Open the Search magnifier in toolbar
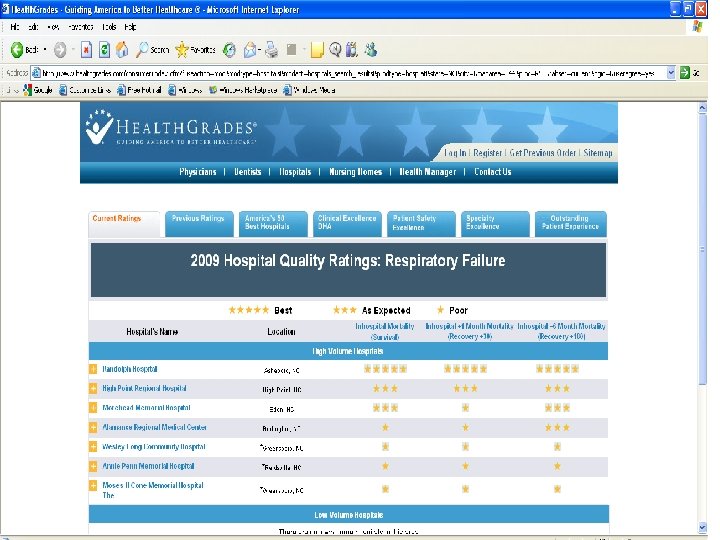The height and width of the screenshot is (540, 720). tap(152, 49)
